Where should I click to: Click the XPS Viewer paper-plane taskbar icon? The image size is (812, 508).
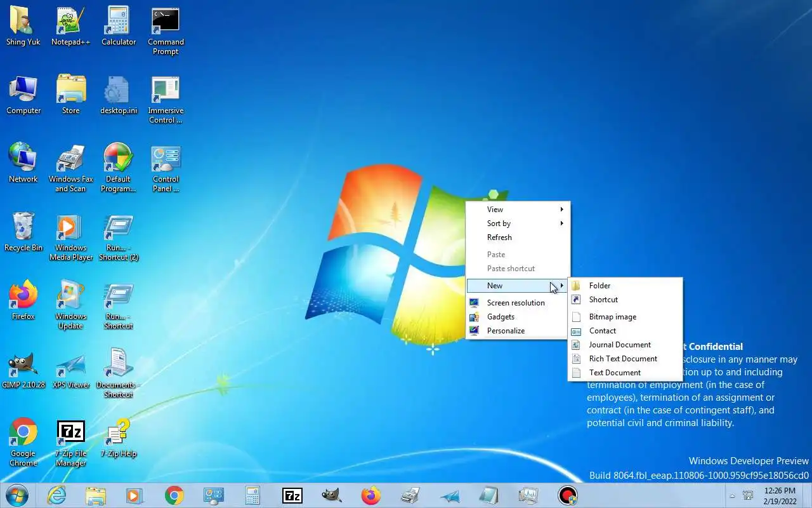pyautogui.click(x=450, y=495)
